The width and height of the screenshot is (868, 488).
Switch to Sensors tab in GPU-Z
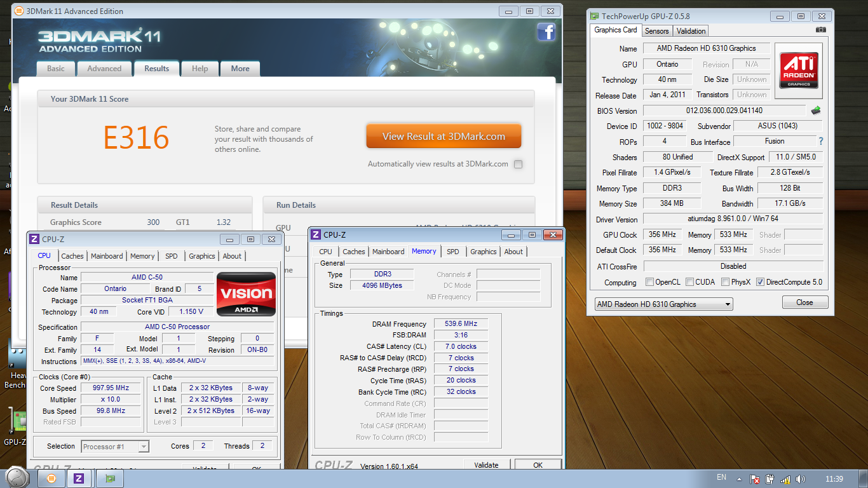point(656,31)
